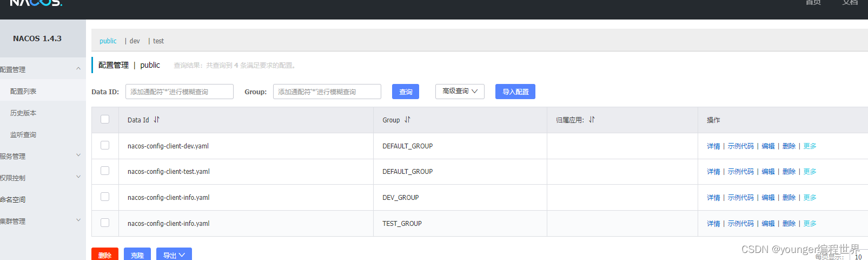This screenshot has width=868, height=260.
Task: Click the 导入配置 button
Action: click(x=515, y=92)
